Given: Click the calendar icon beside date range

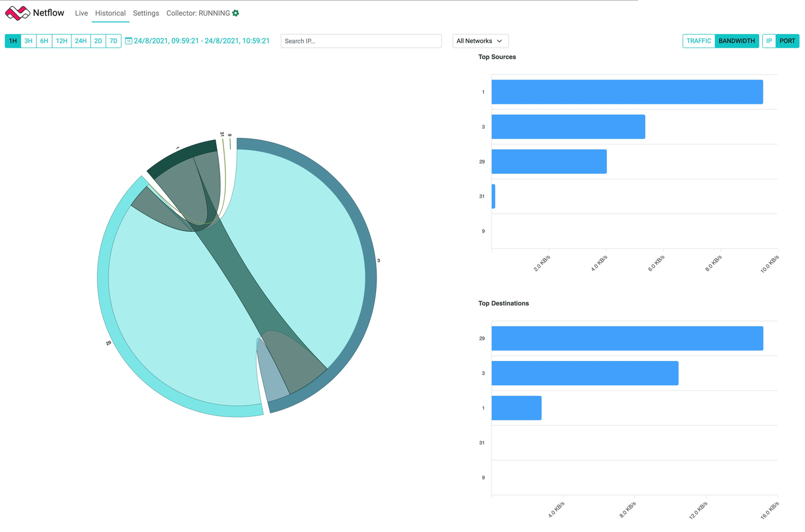Looking at the screenshot, I should point(128,41).
